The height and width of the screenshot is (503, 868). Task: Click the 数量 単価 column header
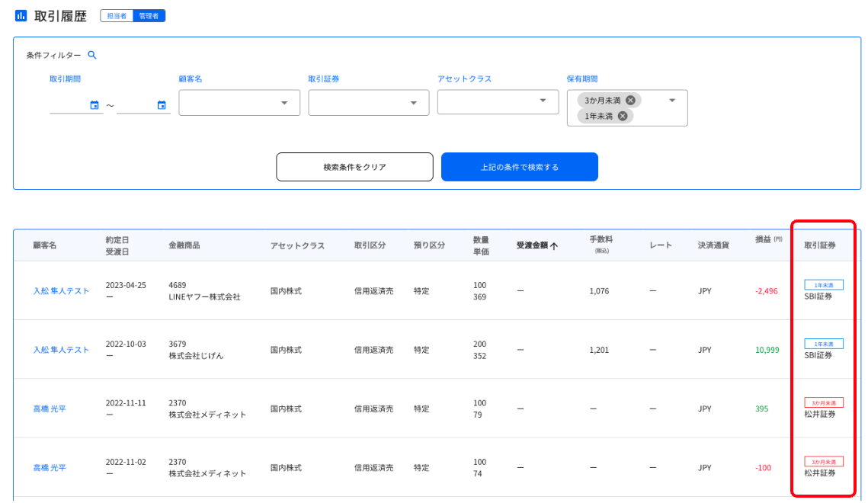coord(481,245)
